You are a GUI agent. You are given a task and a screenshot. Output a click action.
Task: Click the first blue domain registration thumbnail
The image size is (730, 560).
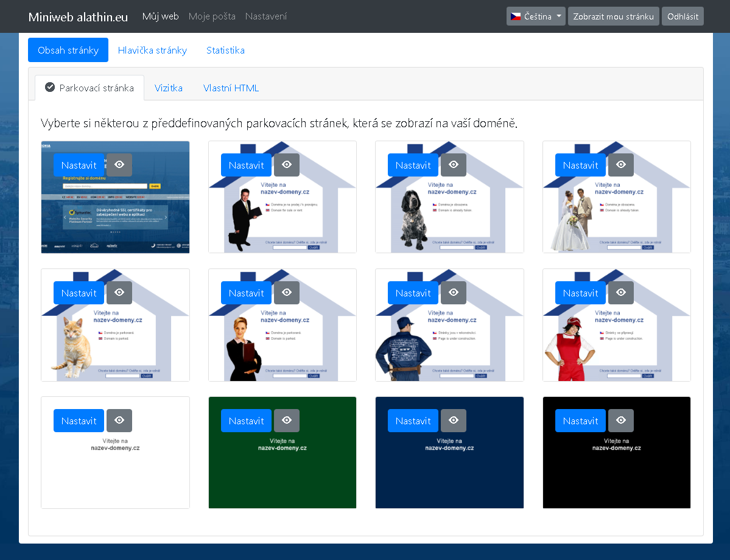115,213
